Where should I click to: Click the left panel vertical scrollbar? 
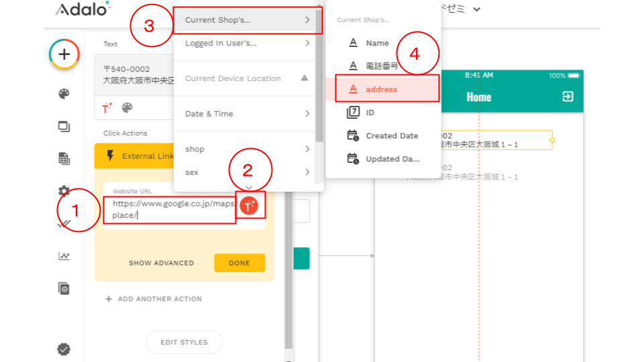click(288, 271)
